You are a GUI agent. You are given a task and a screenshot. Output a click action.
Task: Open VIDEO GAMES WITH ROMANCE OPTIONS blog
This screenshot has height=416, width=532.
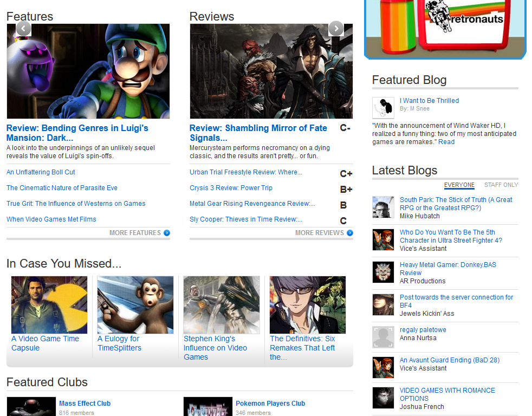pos(447,394)
